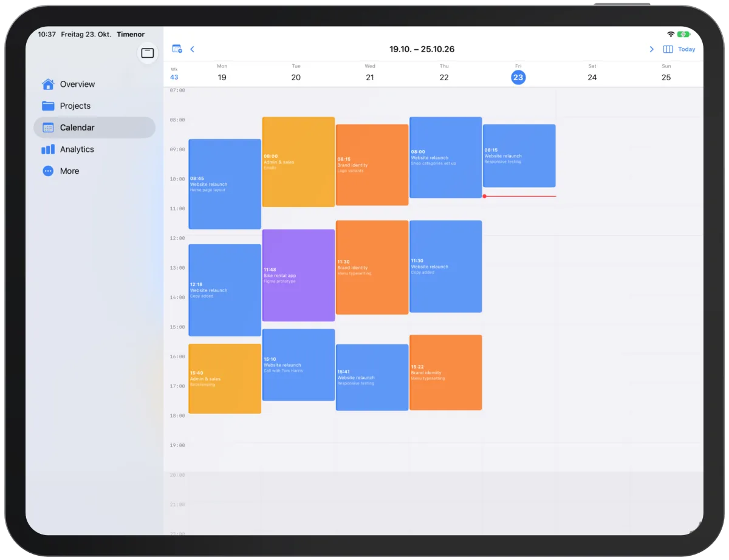Click the red current-time marker on Friday
This screenshot has width=729, height=560.
click(519, 196)
